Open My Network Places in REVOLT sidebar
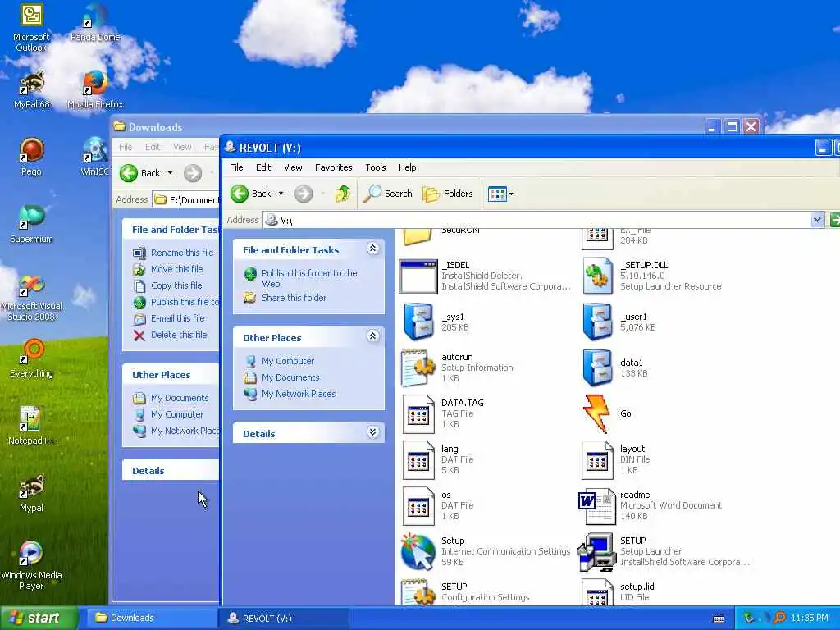Viewport: 840px width, 630px height. [x=299, y=394]
